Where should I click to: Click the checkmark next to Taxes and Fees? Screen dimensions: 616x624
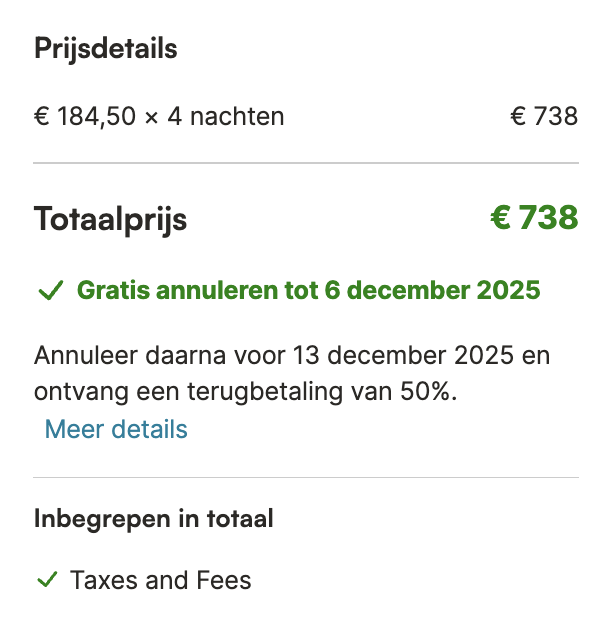[46, 580]
